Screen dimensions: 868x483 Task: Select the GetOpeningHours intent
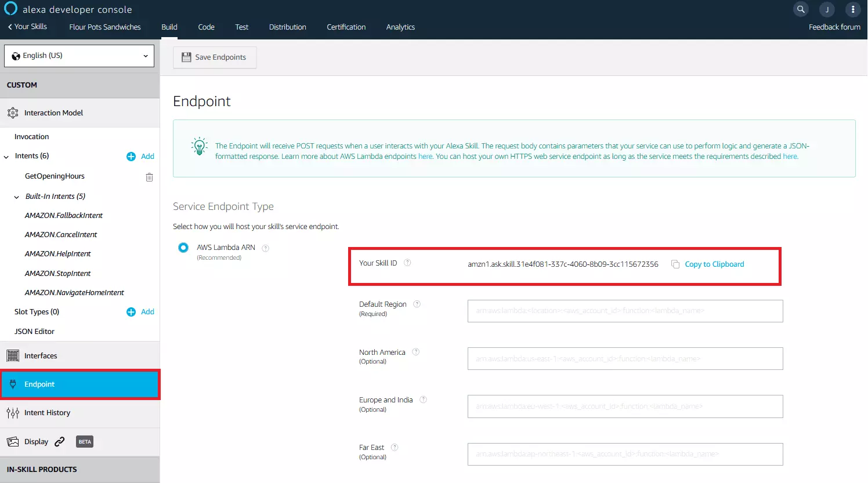[55, 176]
